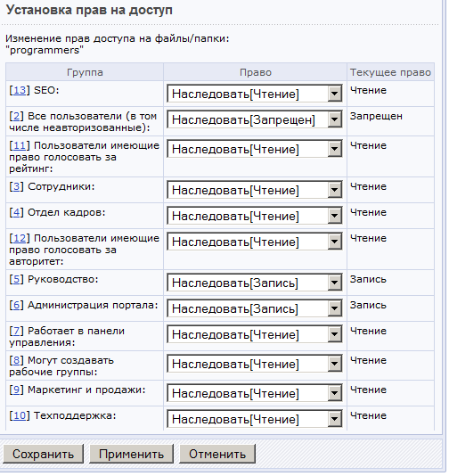Image resolution: width=449 pixels, height=476 pixels.
Task: Open Отдел кадров rights dropdown
Action: (x=254, y=216)
